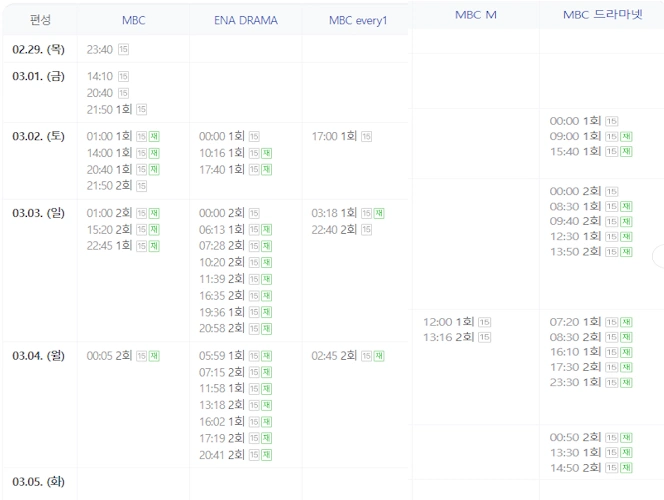The image size is (664, 500).
Task: Click the 재 rerun badge for 03:18 1회
Action: click(379, 213)
